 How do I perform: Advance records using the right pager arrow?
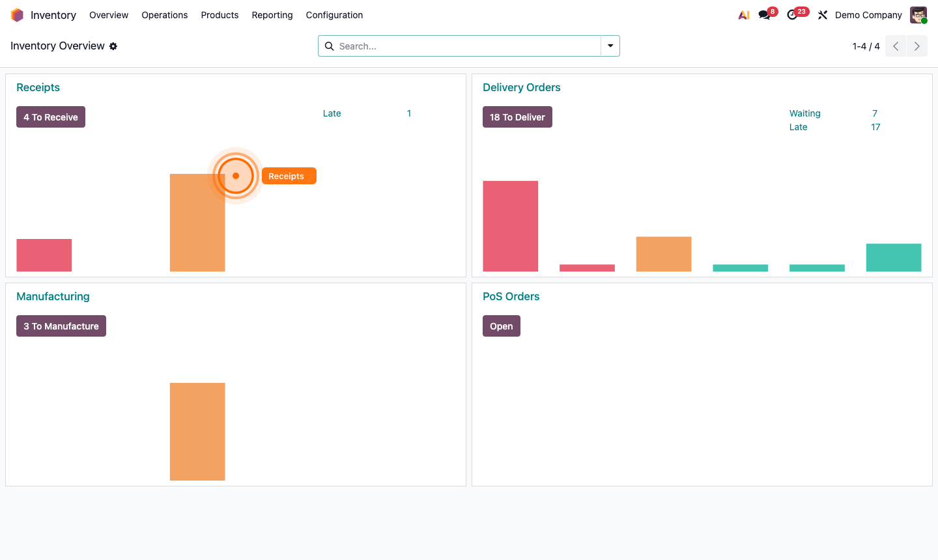(x=917, y=46)
